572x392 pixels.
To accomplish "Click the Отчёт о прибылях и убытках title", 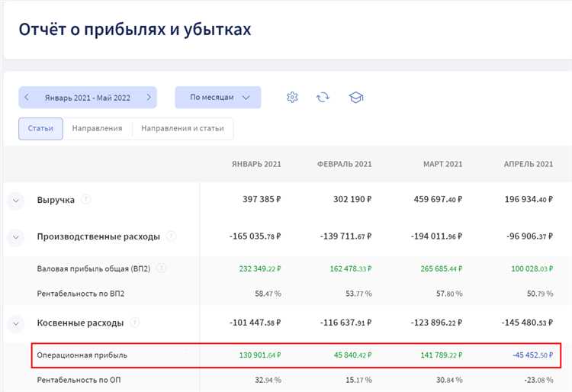I will coord(135,29).
